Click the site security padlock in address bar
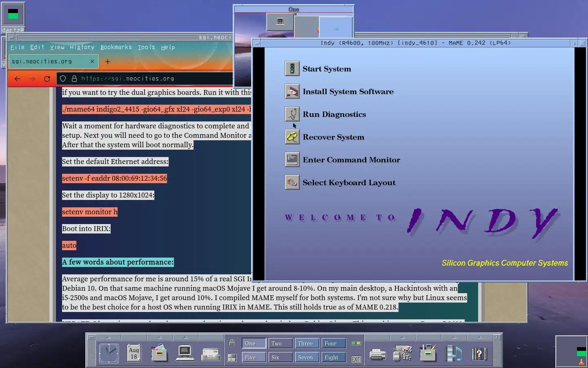588x368 pixels. point(74,79)
